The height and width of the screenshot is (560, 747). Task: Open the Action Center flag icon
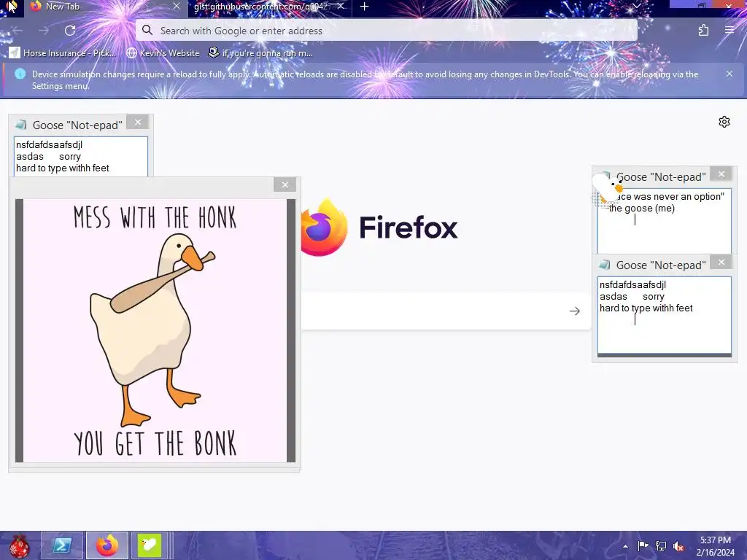pos(643,546)
